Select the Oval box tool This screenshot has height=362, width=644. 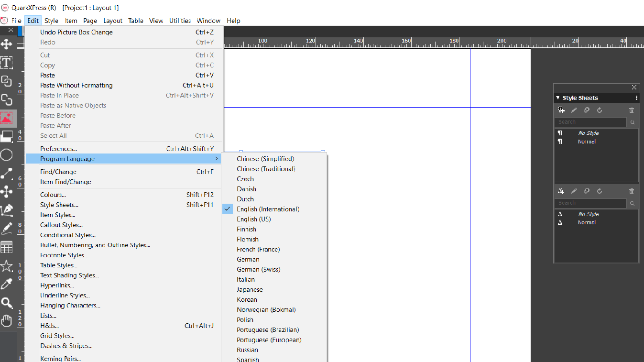pyautogui.click(x=7, y=155)
